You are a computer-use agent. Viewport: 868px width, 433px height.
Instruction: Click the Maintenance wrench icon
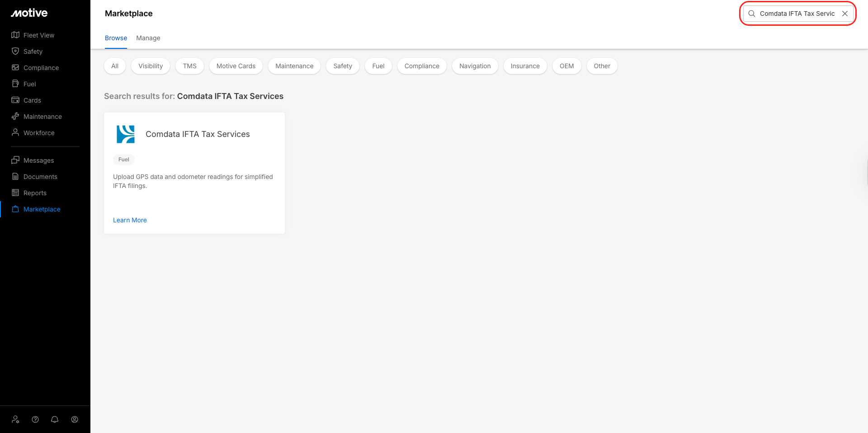[x=15, y=116]
